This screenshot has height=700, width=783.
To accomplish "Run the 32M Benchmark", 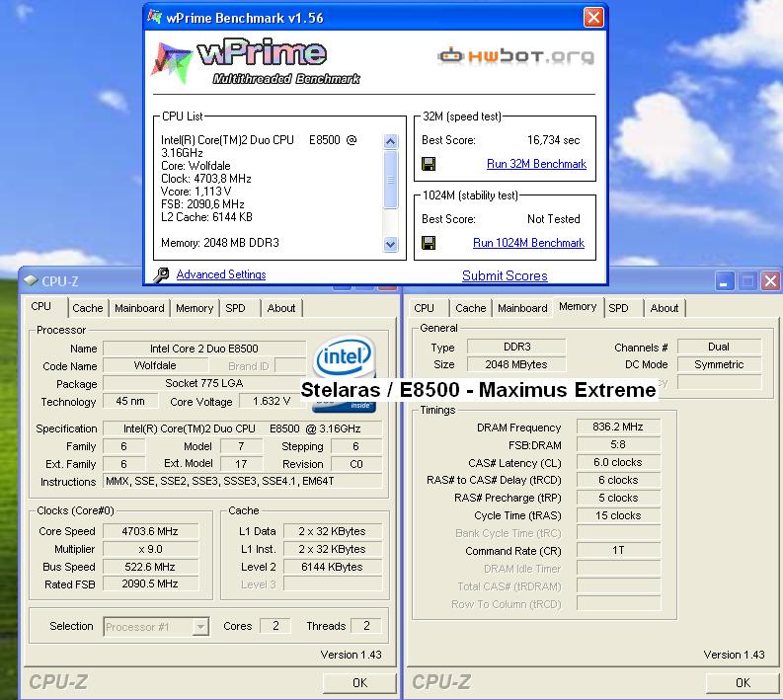I will point(536,164).
